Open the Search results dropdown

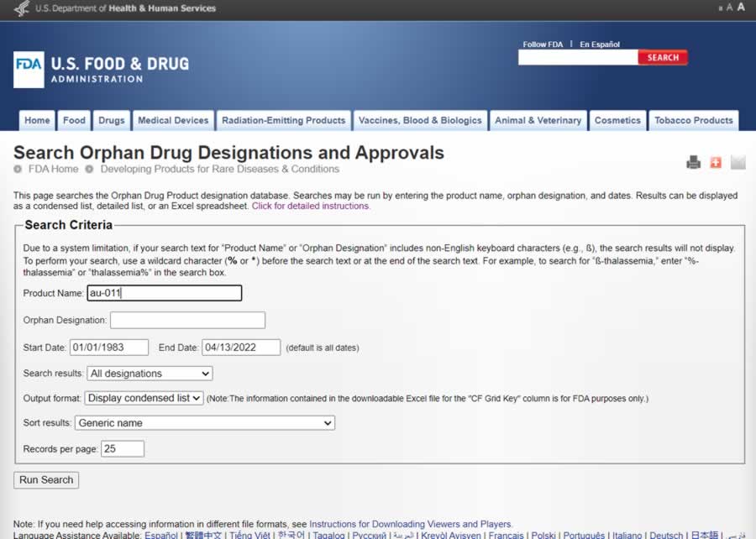(150, 374)
